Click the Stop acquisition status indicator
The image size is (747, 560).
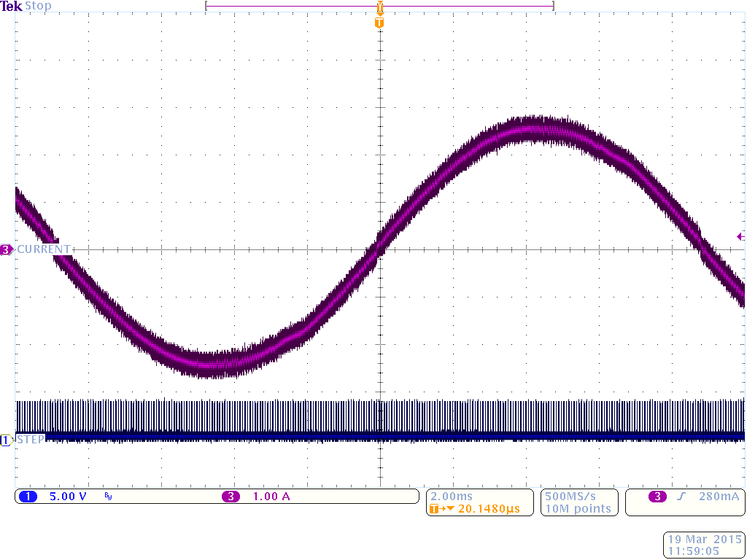click(39, 6)
